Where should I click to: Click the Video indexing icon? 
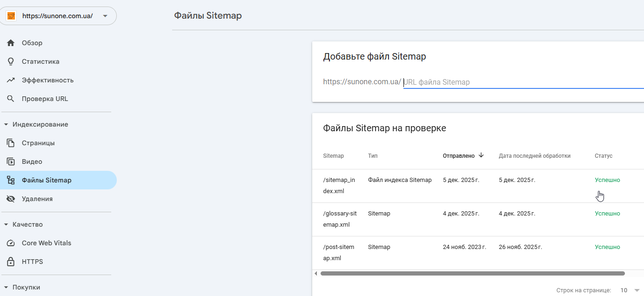11,161
